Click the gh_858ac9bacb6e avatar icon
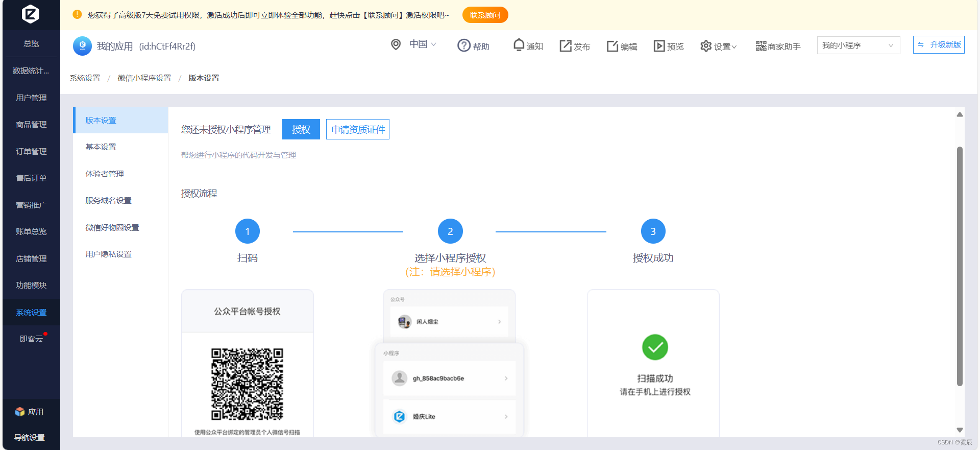 [x=399, y=378]
